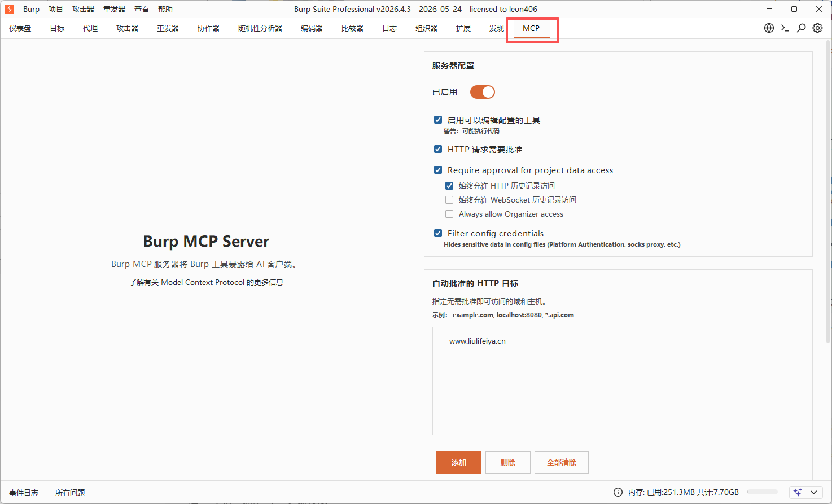Image resolution: width=832 pixels, height=504 pixels.
Task: Click the Burp lightning logo icon
Action: (x=10, y=9)
